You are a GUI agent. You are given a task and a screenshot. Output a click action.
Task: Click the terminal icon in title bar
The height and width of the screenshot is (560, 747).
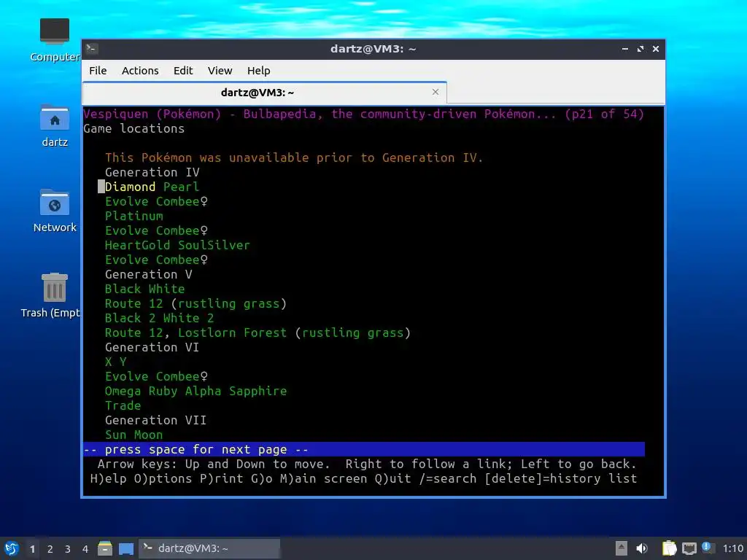[92, 49]
